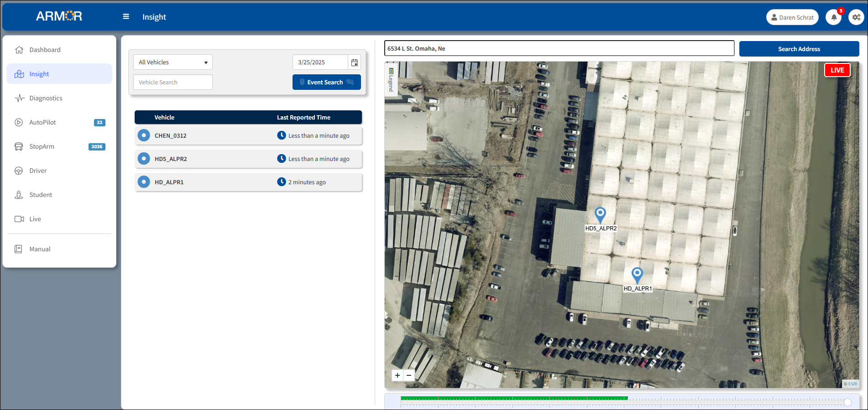This screenshot has height=410, width=868.
Task: Select the HD5_ALPR2 vehicle radio button
Action: tap(144, 159)
